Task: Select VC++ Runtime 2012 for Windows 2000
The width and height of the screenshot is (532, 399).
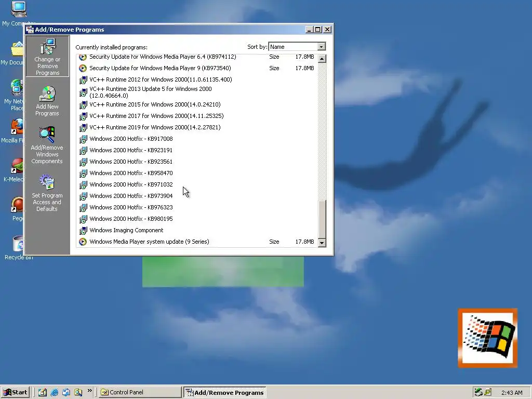Action: pyautogui.click(x=197, y=79)
